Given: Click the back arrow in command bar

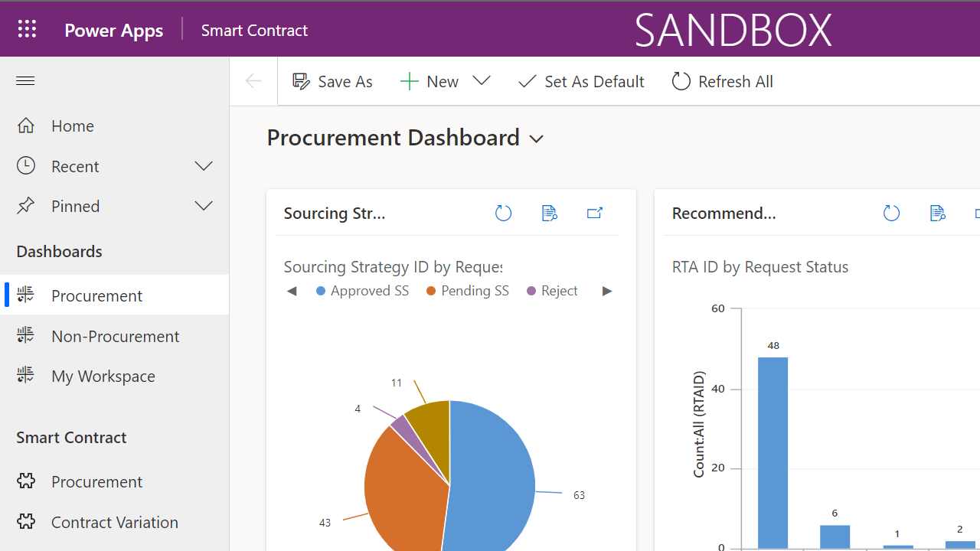Looking at the screenshot, I should pyautogui.click(x=253, y=81).
